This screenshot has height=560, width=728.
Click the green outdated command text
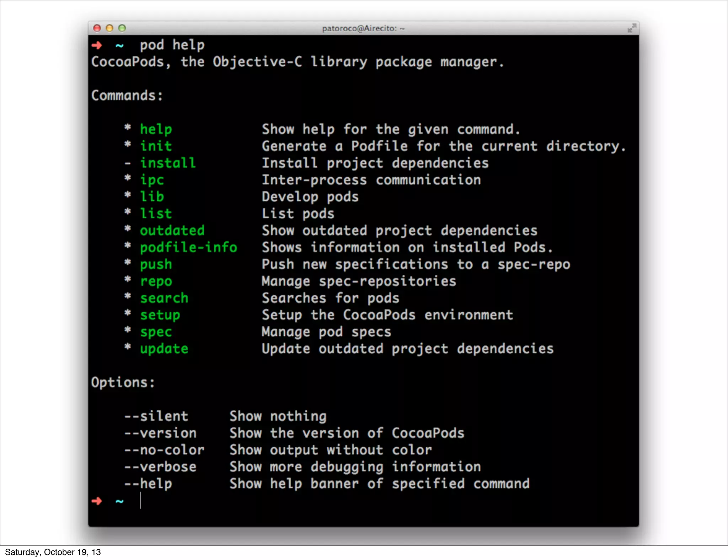click(172, 231)
